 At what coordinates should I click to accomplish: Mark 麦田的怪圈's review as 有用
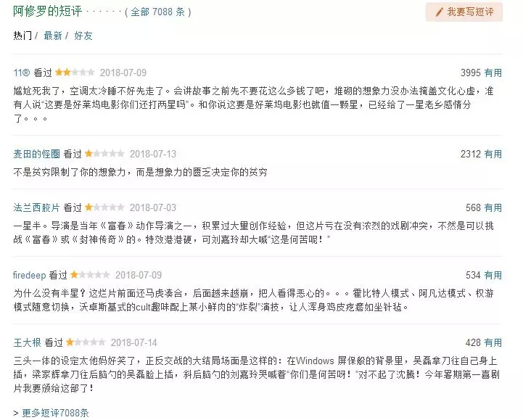493,154
